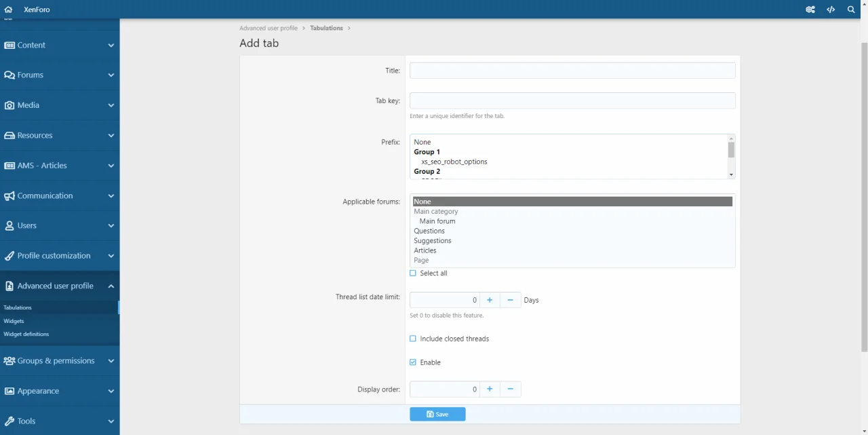Click the Profile customization brush icon

9,256
